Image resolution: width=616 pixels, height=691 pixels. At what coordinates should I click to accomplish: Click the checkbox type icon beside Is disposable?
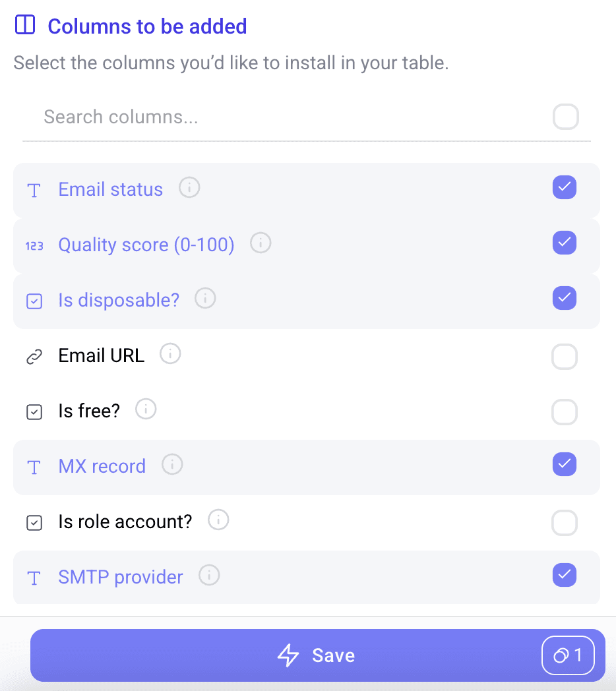pyautogui.click(x=34, y=300)
